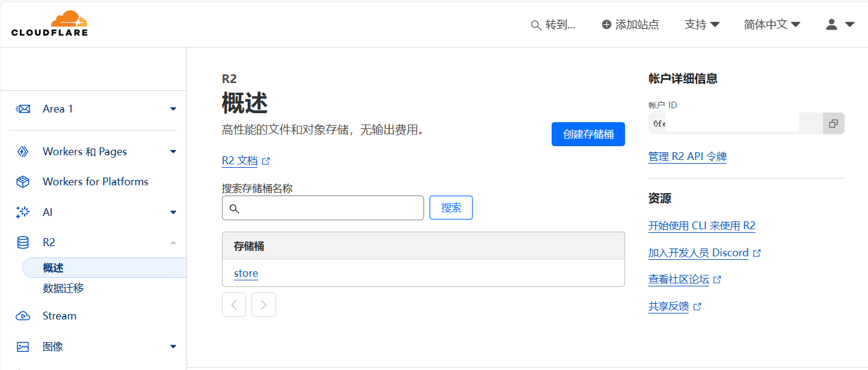Expand the AI sidebar section arrow
This screenshot has width=868, height=370.
(173, 212)
